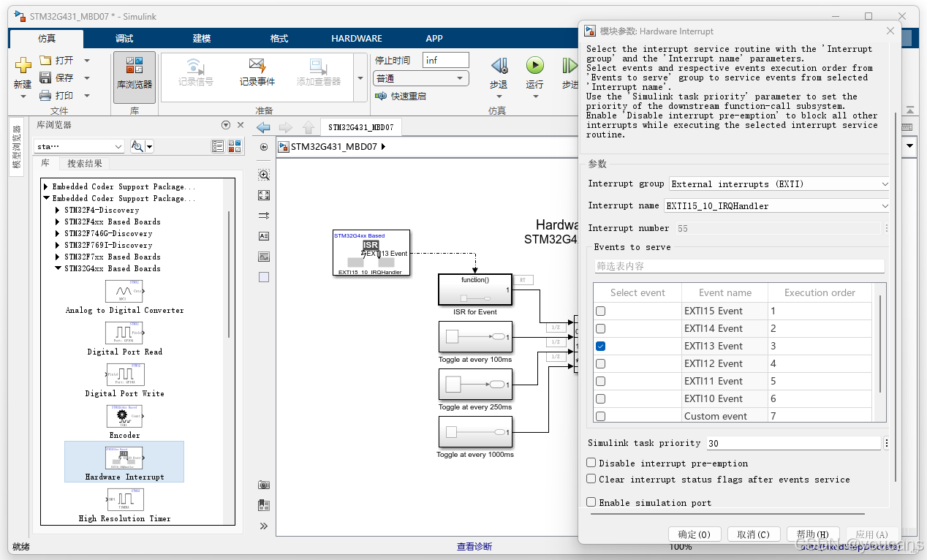Open the library search text dropdown
Viewport: 927px width, 560px height.
point(79,146)
